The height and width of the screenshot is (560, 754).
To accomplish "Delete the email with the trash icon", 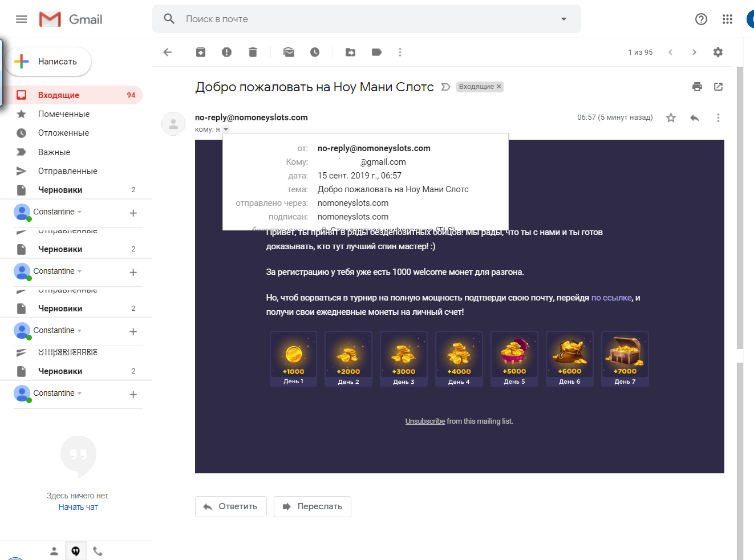I will [253, 52].
